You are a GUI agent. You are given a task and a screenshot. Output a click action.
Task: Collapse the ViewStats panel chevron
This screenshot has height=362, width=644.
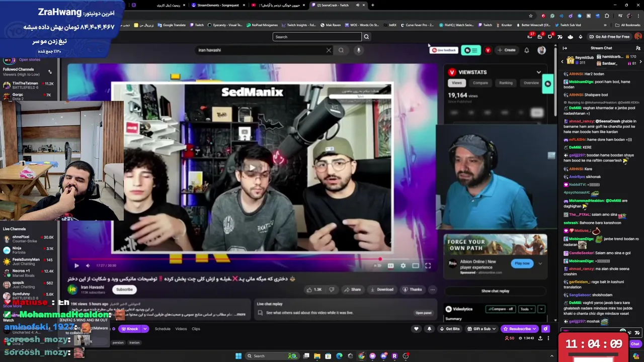[x=538, y=72]
